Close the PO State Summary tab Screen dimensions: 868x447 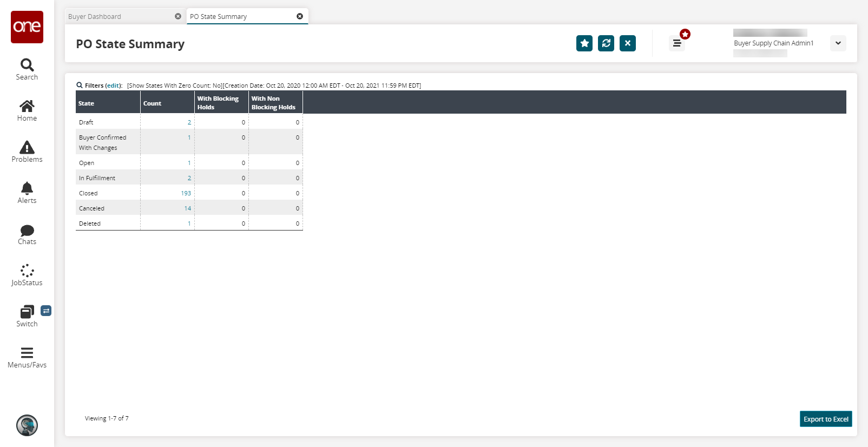(x=300, y=16)
